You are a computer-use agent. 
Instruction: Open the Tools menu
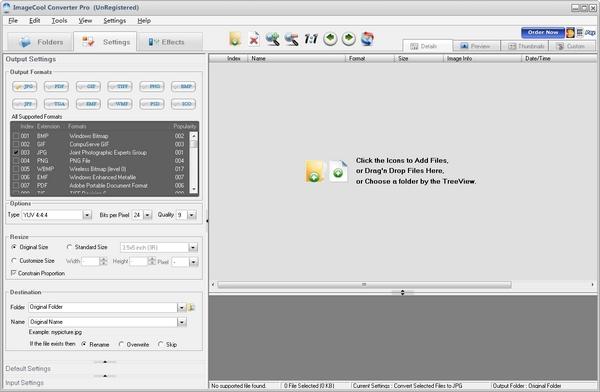[x=59, y=21]
